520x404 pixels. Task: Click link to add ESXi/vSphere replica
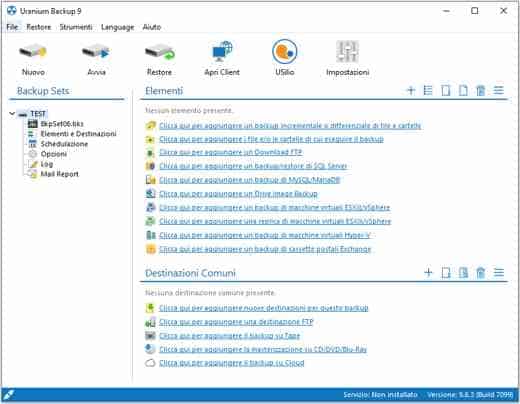click(x=275, y=221)
